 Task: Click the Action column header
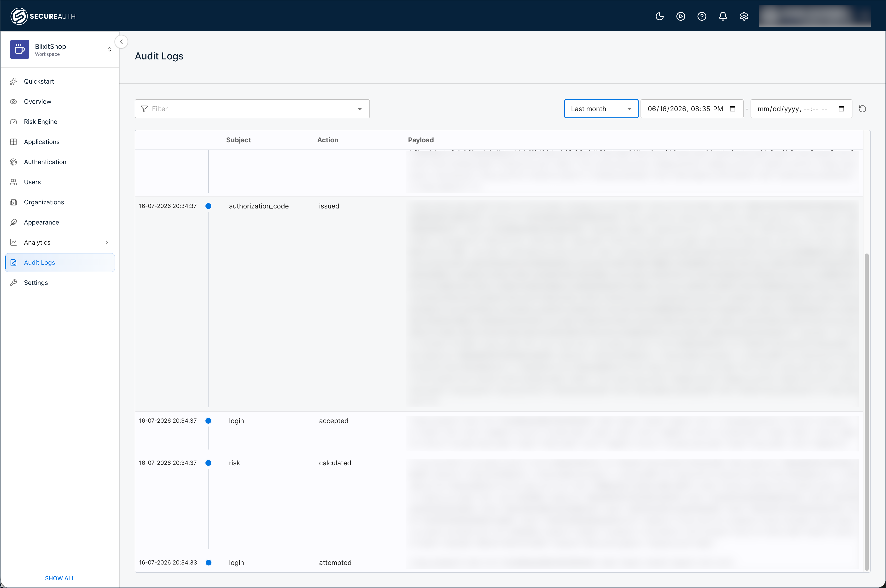[x=328, y=140]
